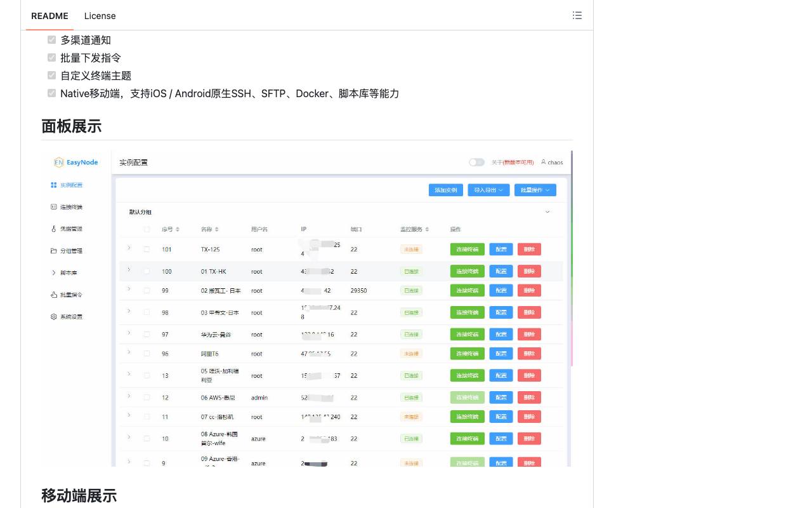Switch to the License tab
Viewport: 812px width, 508px height.
coord(100,16)
